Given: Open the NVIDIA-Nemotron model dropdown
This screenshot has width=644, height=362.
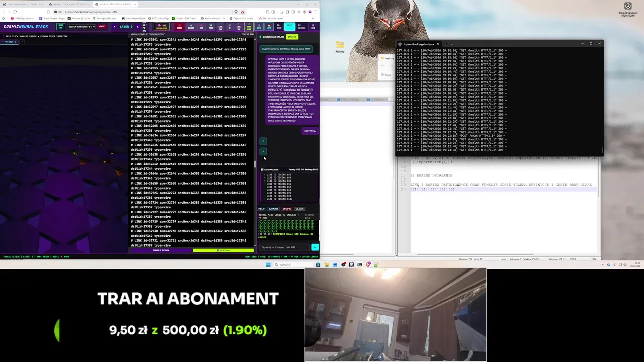Looking at the screenshot, I should click(x=81, y=26).
